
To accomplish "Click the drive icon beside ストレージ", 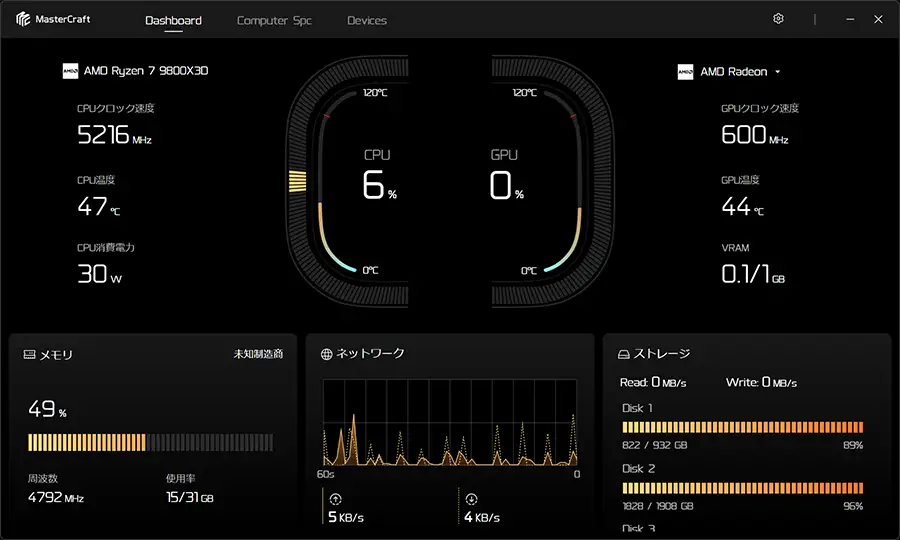I will click(x=623, y=355).
